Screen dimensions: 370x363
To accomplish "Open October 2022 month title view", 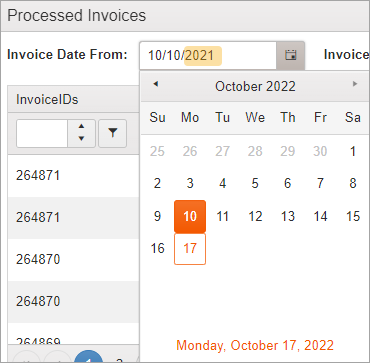I will [x=255, y=87].
